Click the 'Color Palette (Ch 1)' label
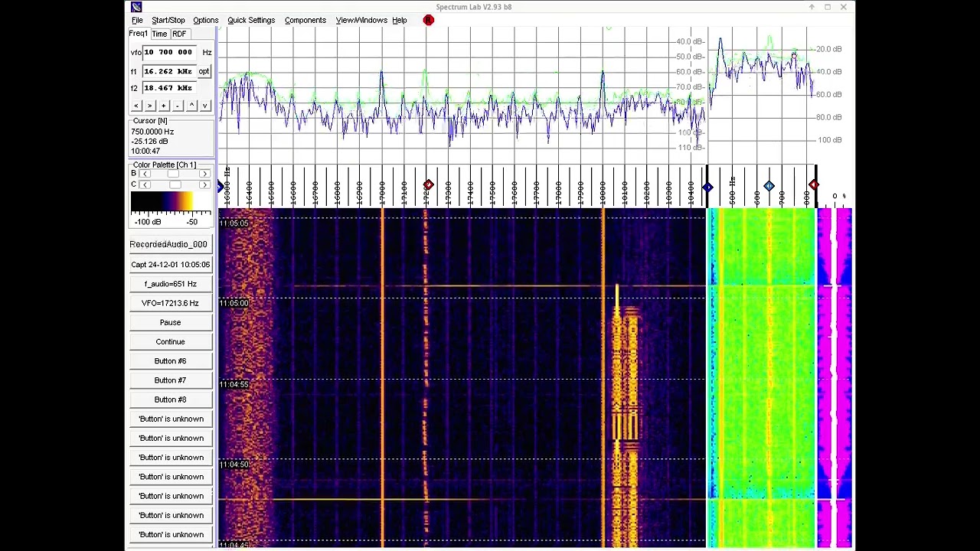Viewport: 980px width, 551px height. click(x=165, y=165)
